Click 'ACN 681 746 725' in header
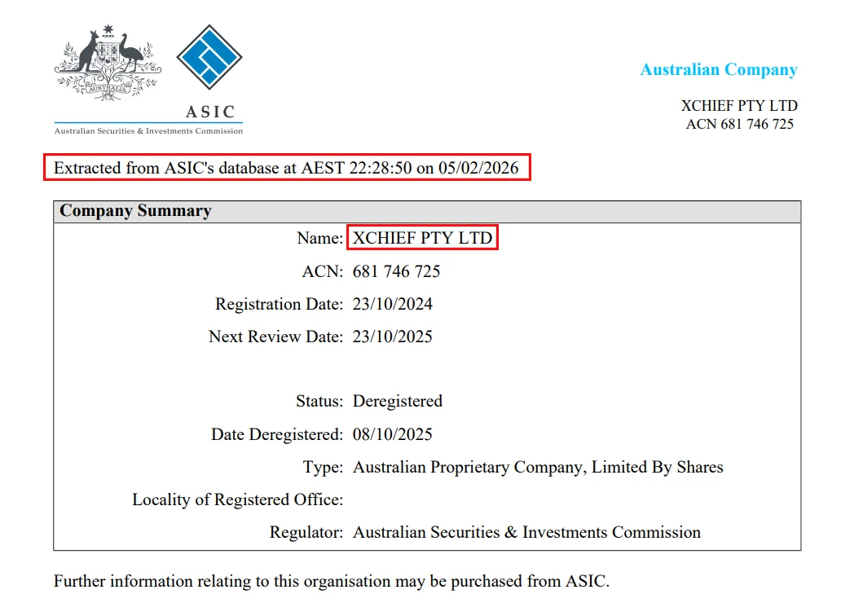Viewport: 850px width, 616px height. [739, 124]
